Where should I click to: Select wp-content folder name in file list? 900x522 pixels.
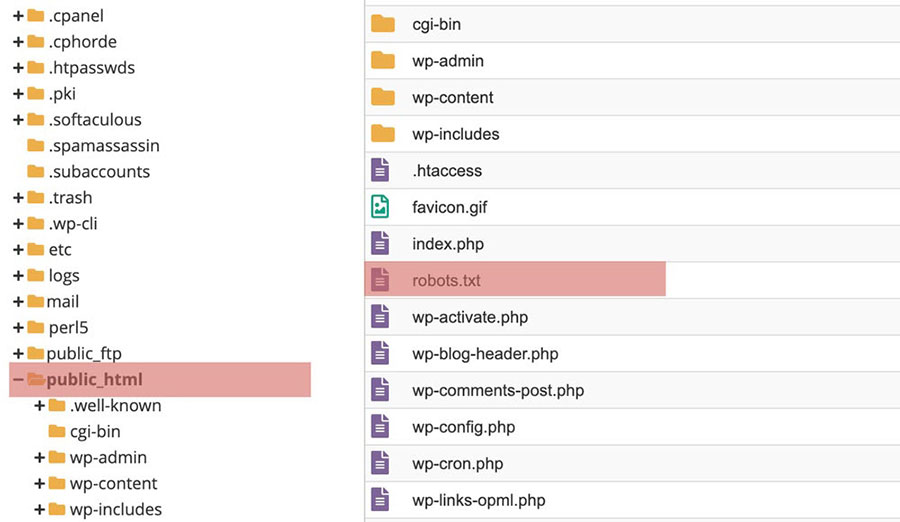(453, 98)
